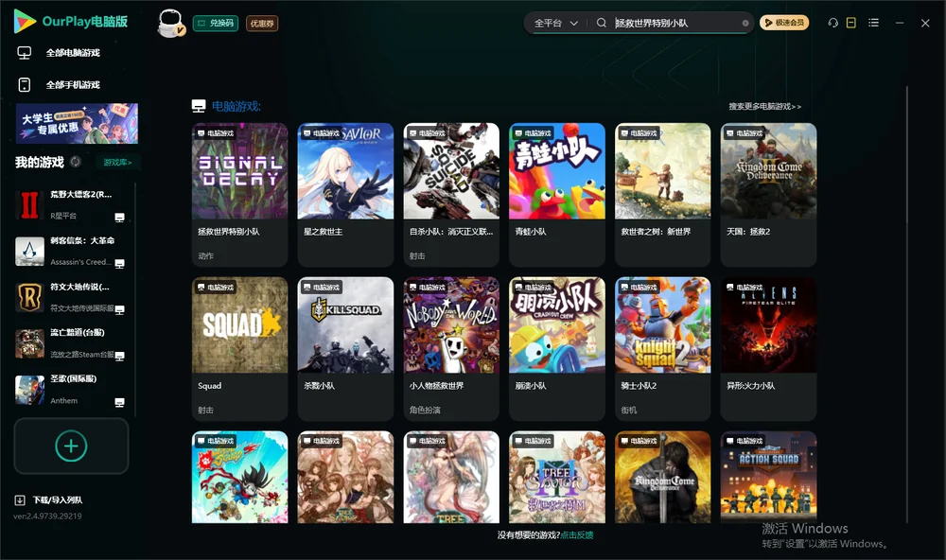
Task: Open the 杀戮小队 Killsquad game card
Action: click(x=345, y=349)
